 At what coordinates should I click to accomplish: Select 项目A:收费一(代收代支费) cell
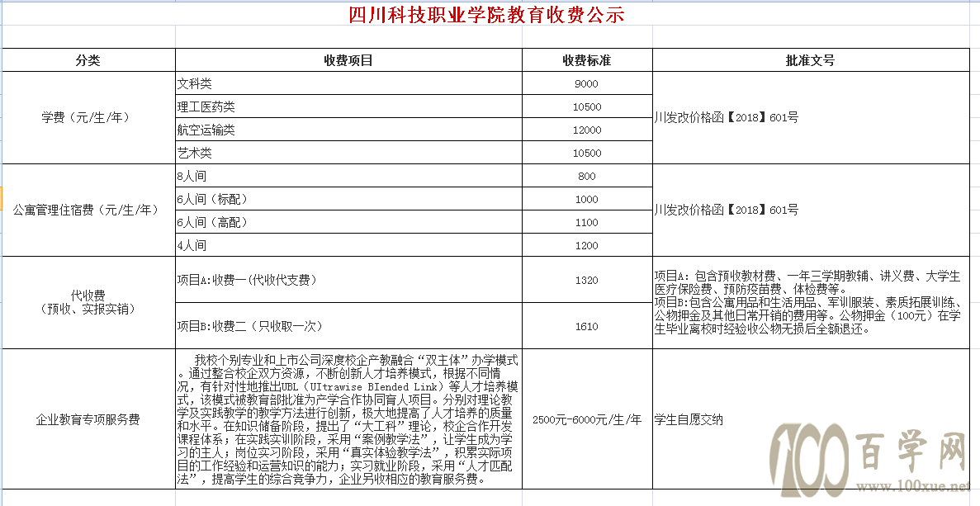348,280
